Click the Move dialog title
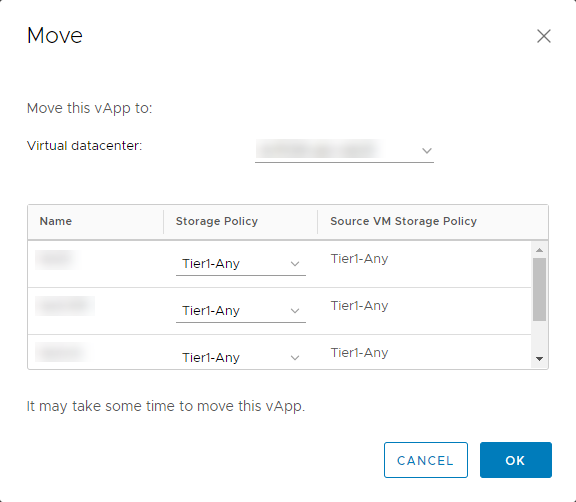 [x=55, y=36]
